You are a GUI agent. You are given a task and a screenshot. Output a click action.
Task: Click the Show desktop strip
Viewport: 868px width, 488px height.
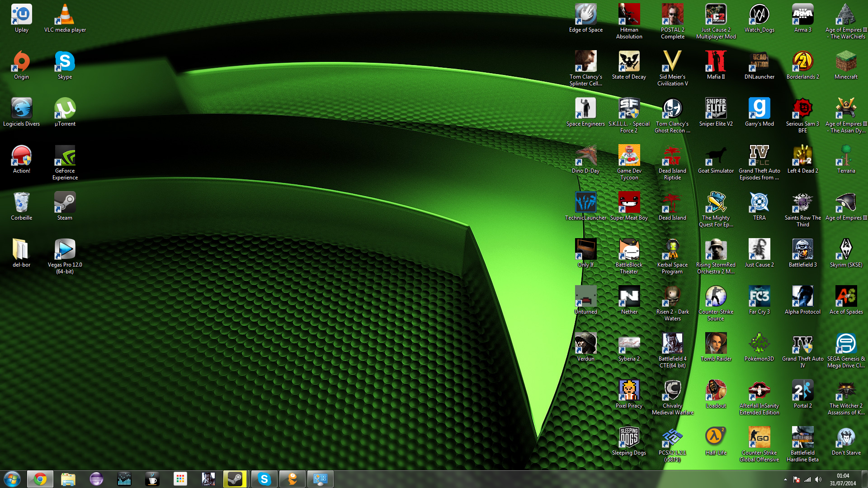tap(864, 479)
